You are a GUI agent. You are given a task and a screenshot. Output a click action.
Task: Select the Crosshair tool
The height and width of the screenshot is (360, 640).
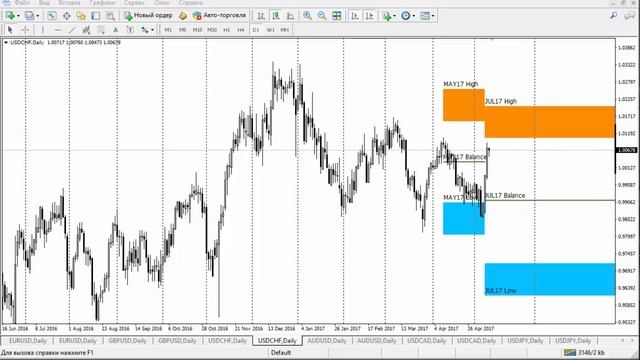click(25, 30)
